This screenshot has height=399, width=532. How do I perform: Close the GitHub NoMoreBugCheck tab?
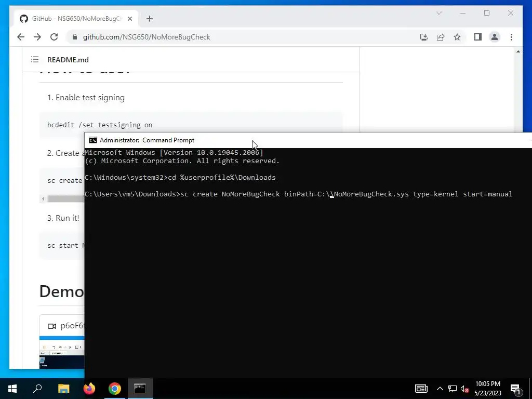[129, 19]
